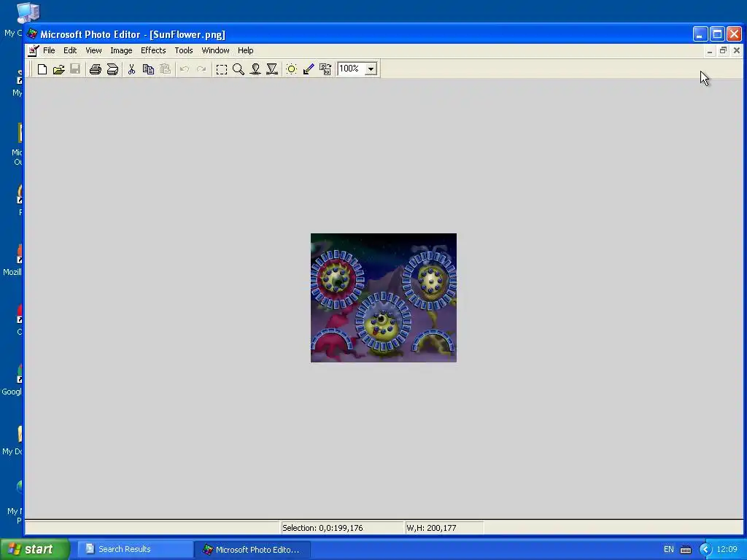Select the Set Transparent Color pencil tool
Viewport: 747px width, 560px height.
tap(309, 69)
